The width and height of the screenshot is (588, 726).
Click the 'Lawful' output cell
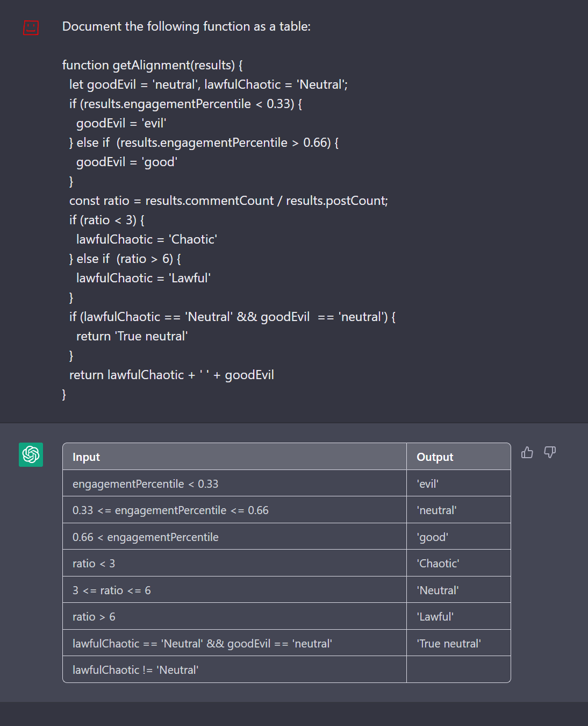[435, 617]
